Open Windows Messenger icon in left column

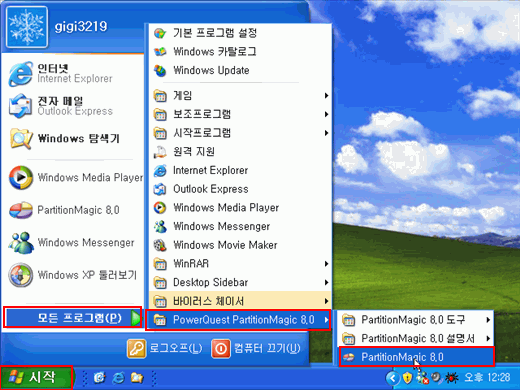(x=21, y=243)
